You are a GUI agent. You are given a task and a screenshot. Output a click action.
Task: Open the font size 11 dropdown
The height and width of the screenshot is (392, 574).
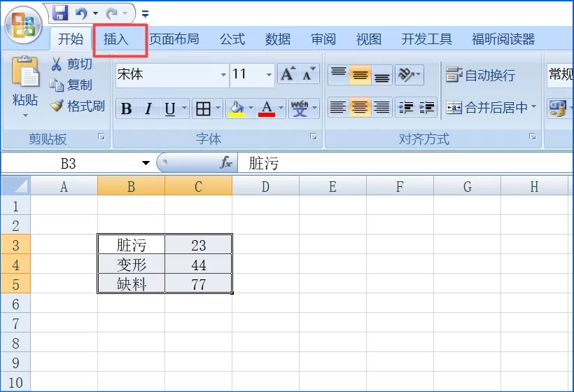tap(269, 75)
